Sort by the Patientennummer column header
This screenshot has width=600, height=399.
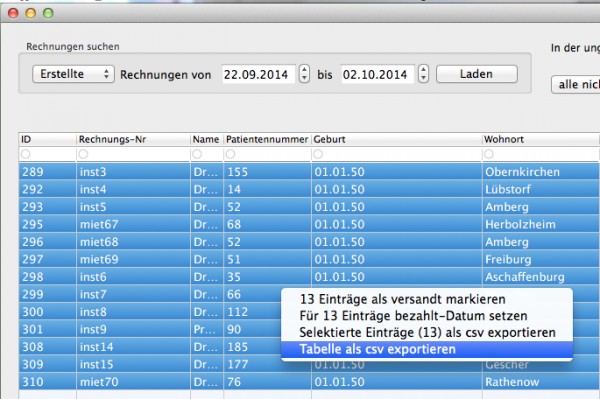point(267,139)
